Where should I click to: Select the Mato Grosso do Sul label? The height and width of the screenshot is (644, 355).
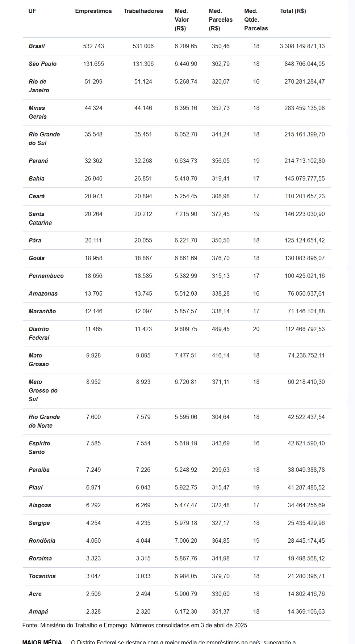[x=43, y=390]
